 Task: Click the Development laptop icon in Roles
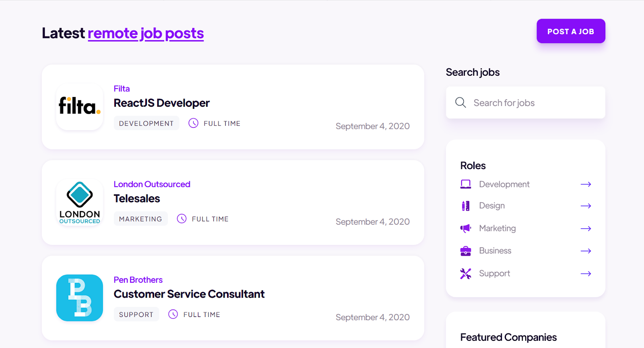click(466, 184)
